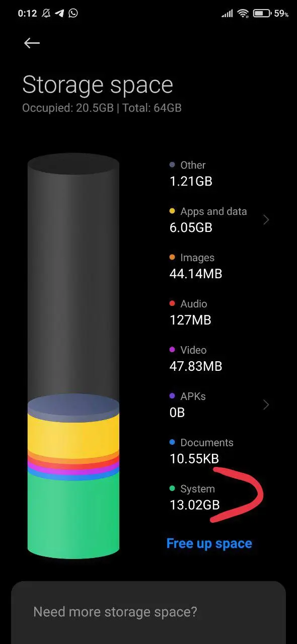
Task: Tap the green System cylinder segment
Action: coord(73,516)
